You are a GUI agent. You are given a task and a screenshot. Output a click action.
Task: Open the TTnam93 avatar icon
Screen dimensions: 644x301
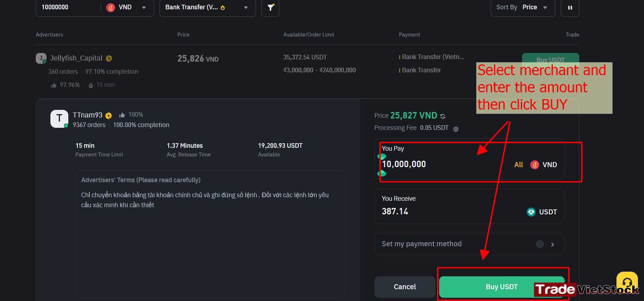pyautogui.click(x=59, y=119)
